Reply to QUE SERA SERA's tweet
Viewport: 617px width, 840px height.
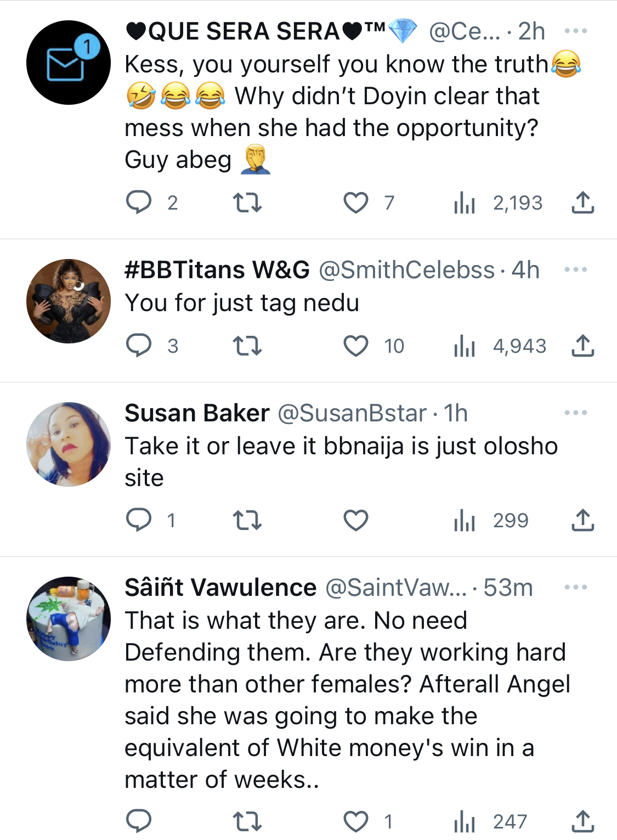(x=139, y=202)
